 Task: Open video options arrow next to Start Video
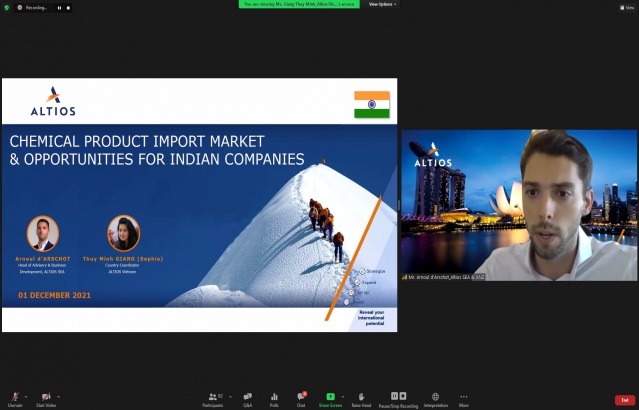58,397
